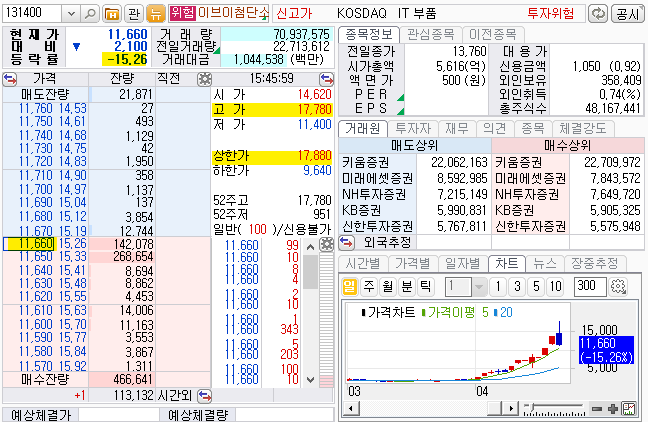Select the 일 daily chart toggle
This screenshot has width=648, height=422.
(x=350, y=286)
